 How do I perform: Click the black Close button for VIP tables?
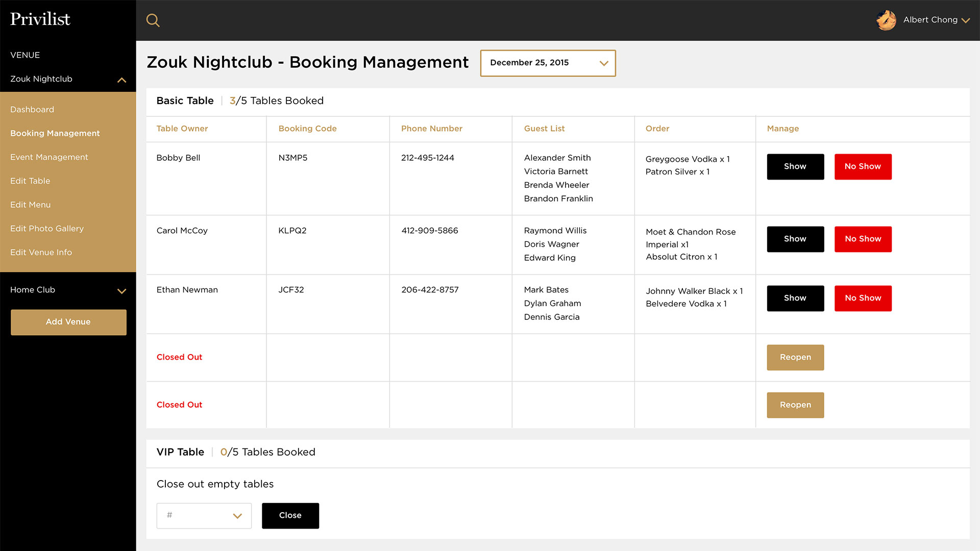(290, 516)
